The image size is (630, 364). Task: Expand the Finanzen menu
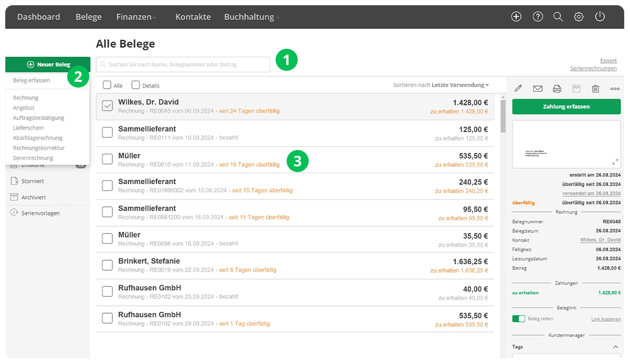pos(136,17)
